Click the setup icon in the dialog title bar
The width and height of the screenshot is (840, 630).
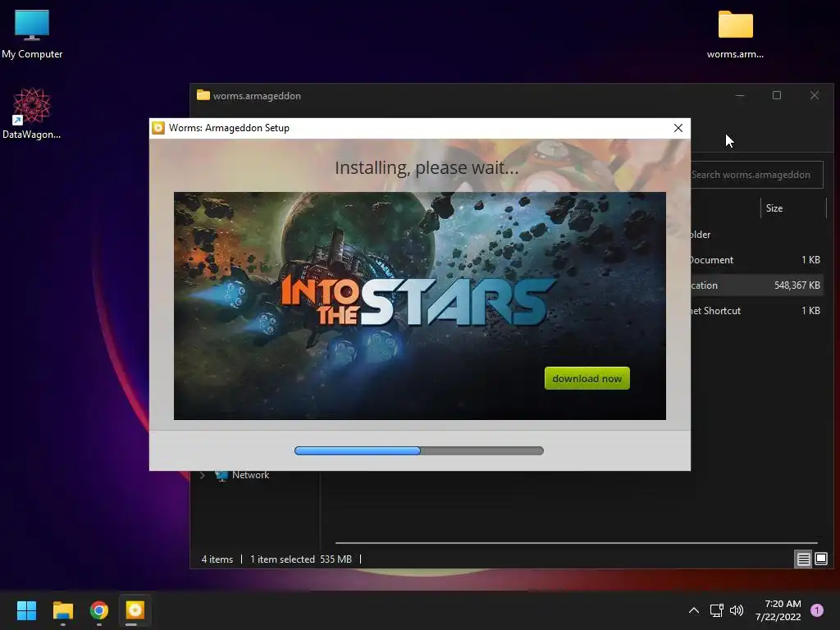click(x=158, y=128)
